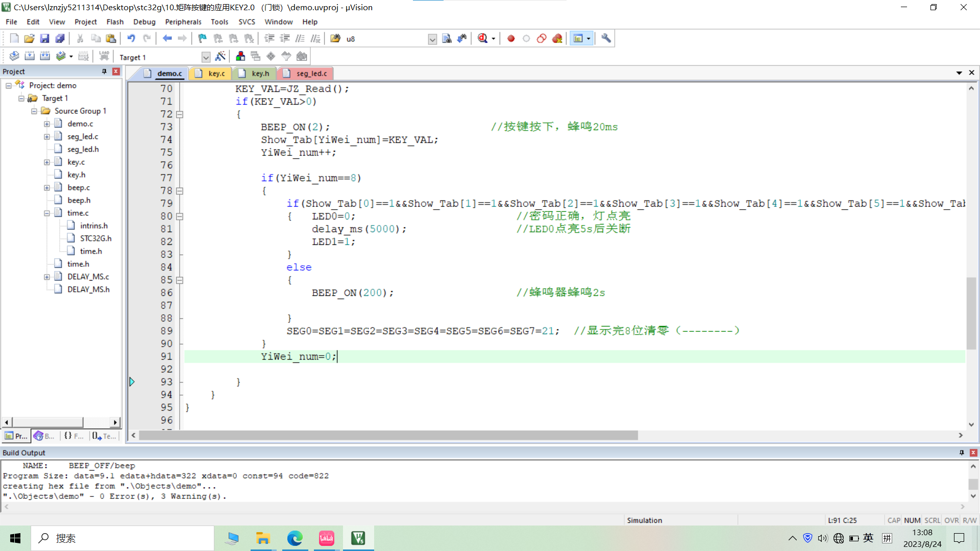Open the File menu
The image size is (980, 551).
tap(11, 22)
